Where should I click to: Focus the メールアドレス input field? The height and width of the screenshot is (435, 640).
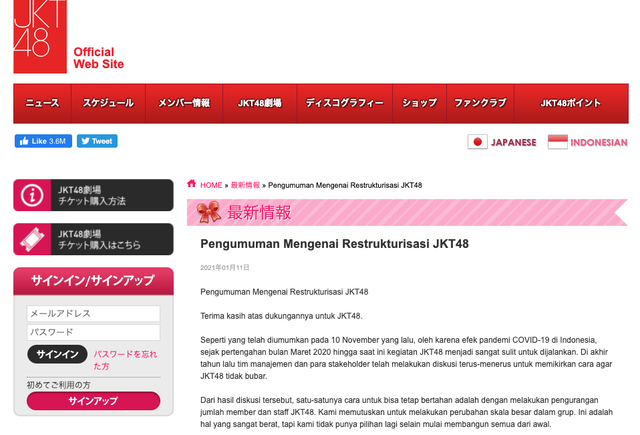coord(93,313)
